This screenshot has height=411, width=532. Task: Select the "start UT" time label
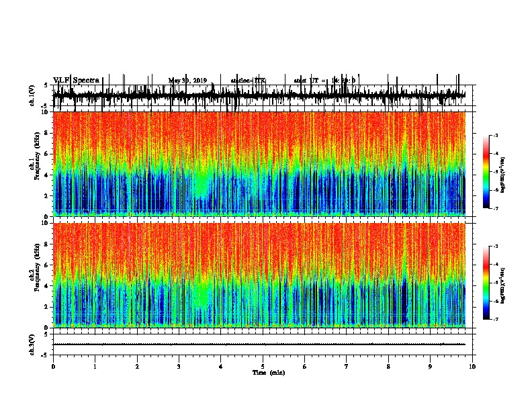pyautogui.click(x=324, y=81)
